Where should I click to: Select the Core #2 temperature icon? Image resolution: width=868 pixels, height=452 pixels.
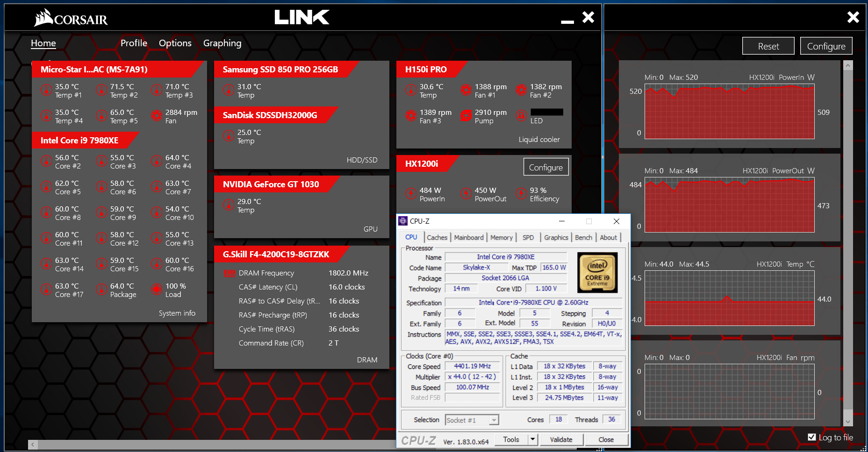[46, 161]
